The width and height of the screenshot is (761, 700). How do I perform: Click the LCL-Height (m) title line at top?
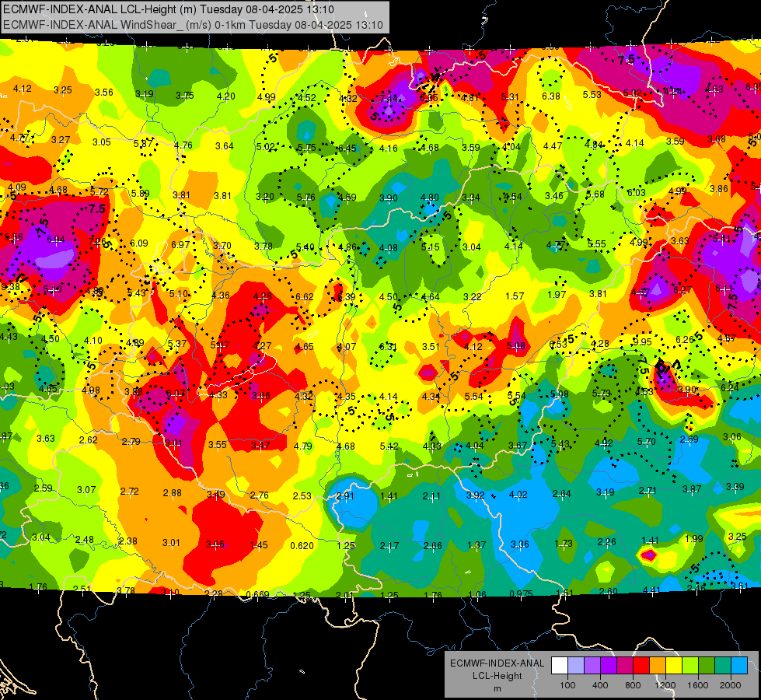click(x=169, y=9)
